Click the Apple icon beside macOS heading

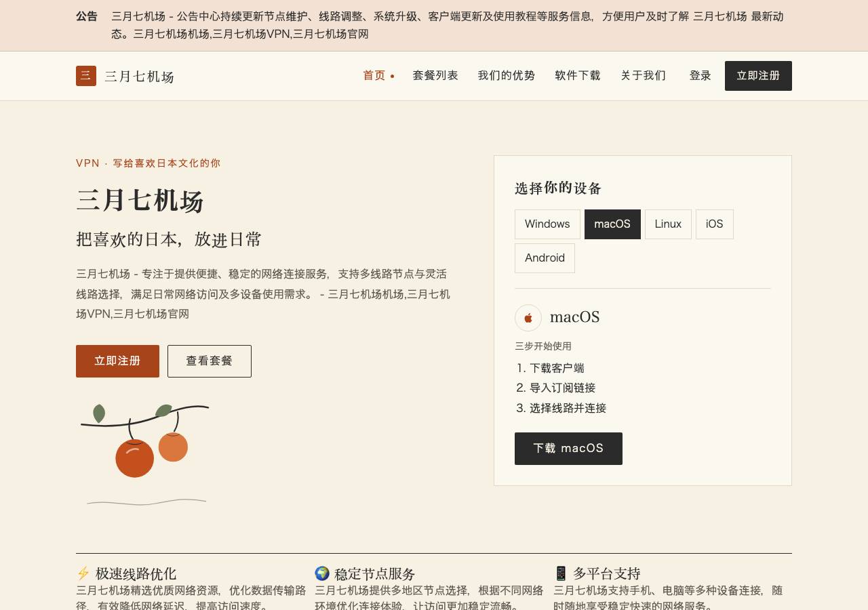coord(528,318)
